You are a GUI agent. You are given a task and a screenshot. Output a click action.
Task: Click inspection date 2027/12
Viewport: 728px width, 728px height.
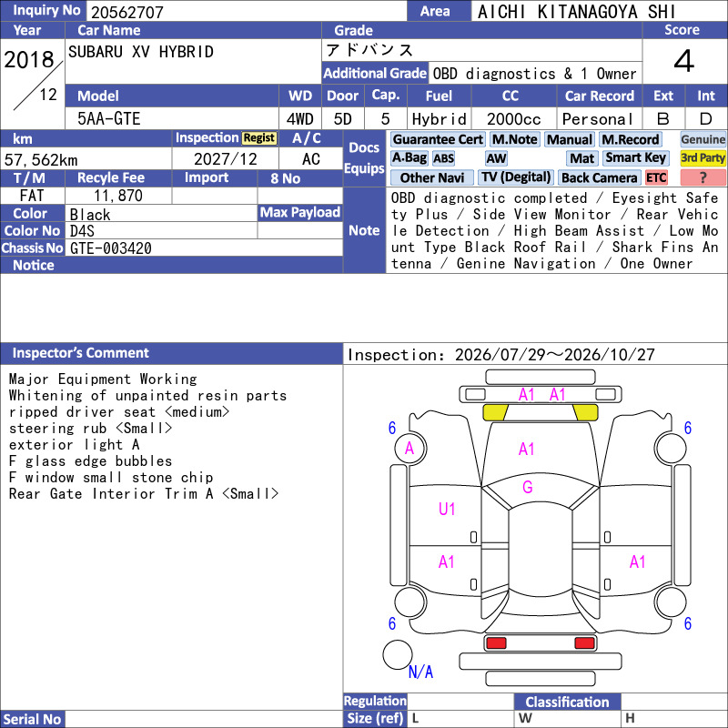click(x=225, y=158)
